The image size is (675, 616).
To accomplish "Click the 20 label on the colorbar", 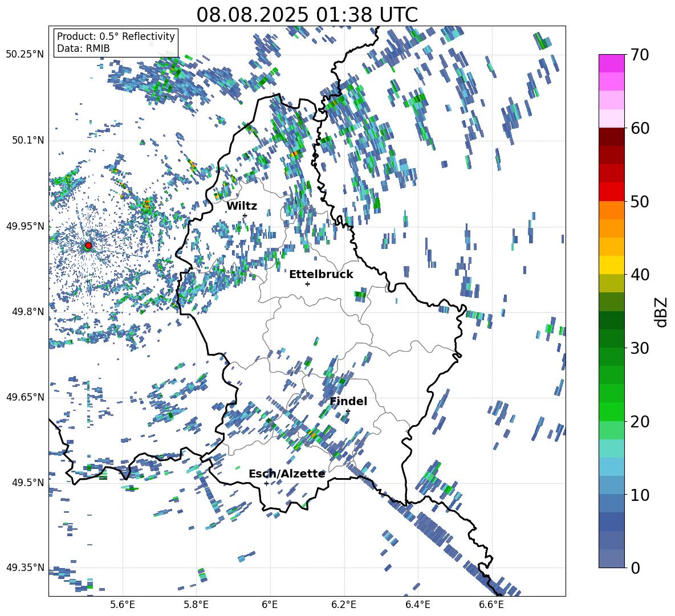I will pyautogui.click(x=639, y=422).
